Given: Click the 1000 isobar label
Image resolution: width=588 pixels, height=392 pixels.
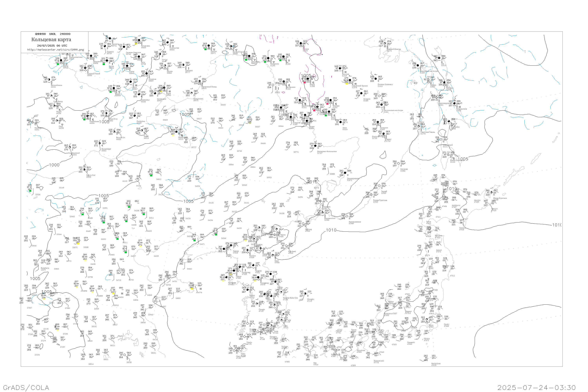Looking at the screenshot, I should tap(54, 165).
